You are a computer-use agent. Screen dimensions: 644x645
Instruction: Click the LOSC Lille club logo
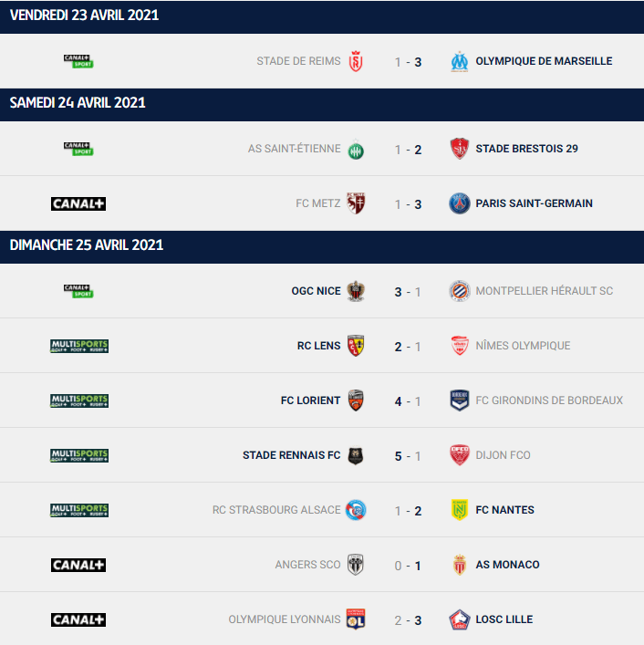pos(459,619)
